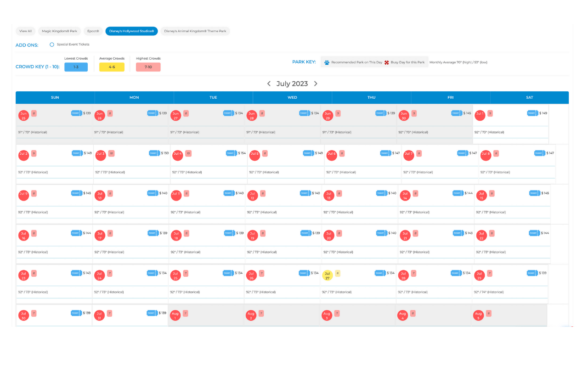Click the PARK KEY label
Image resolution: width=588 pixels, height=381 pixels.
(304, 62)
